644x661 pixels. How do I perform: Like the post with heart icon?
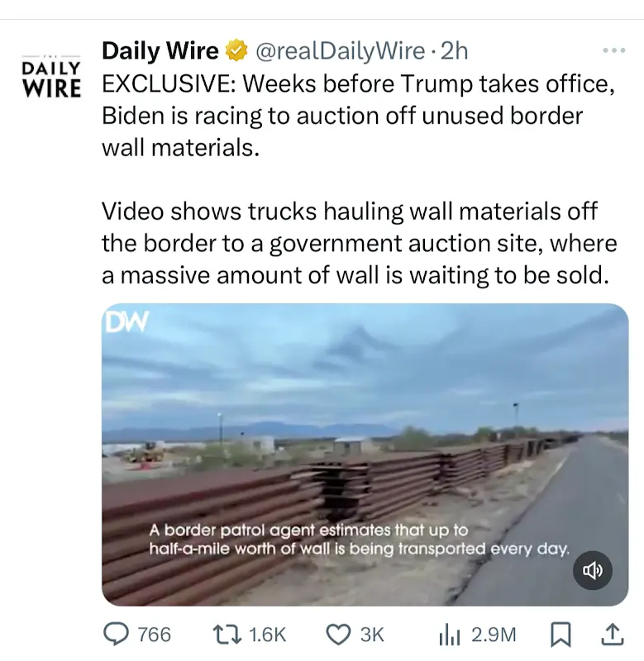coord(339,635)
